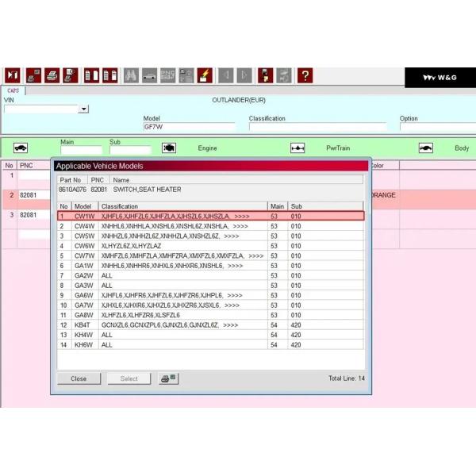Screen dimensions: 476x476
Task: Open the VIN dropdown arrow
Action: point(83,109)
